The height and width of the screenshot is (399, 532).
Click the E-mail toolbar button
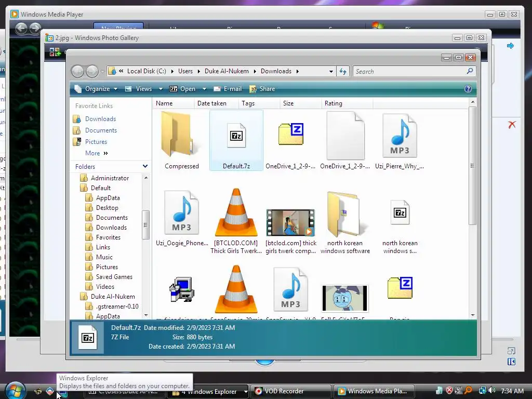pos(228,89)
